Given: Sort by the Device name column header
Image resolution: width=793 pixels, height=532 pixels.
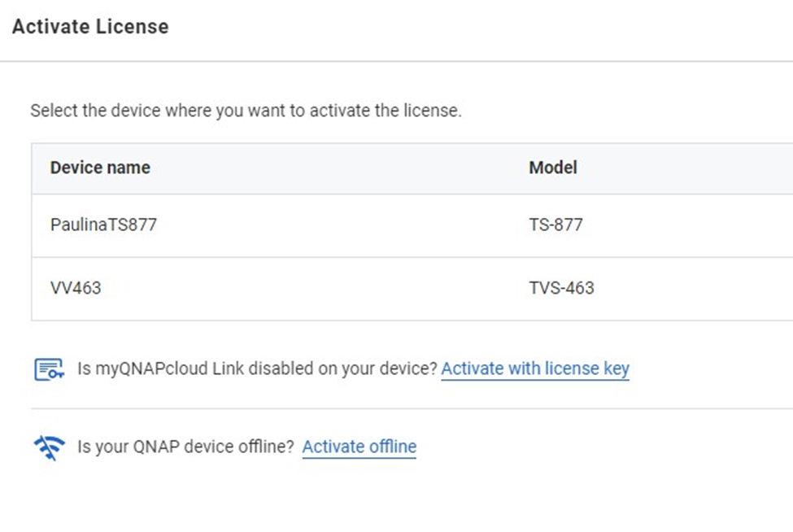Looking at the screenshot, I should coord(100,168).
